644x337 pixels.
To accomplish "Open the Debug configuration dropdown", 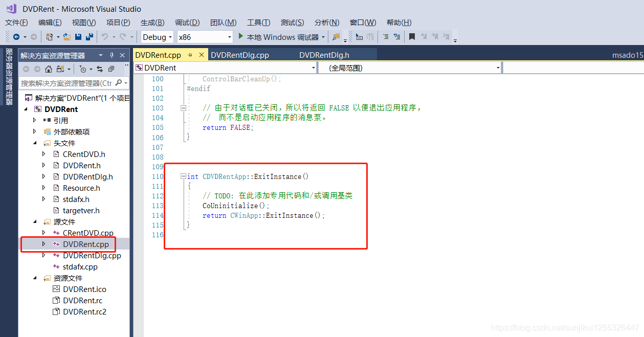I will pyautogui.click(x=157, y=37).
